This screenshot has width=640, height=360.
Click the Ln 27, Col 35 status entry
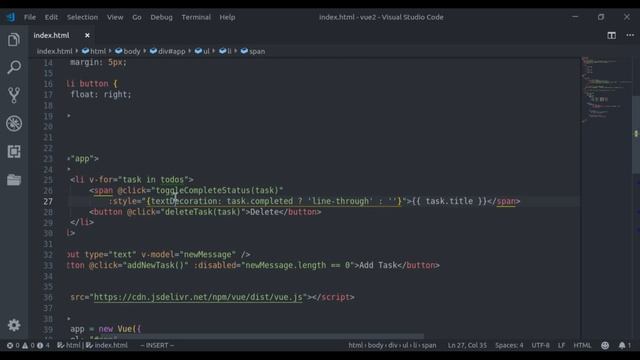(x=467, y=345)
